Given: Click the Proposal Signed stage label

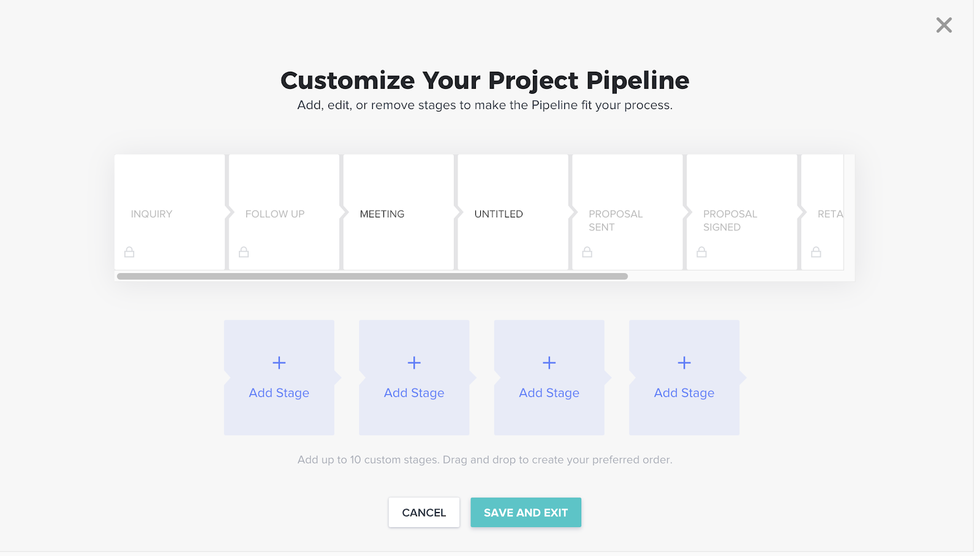Looking at the screenshot, I should click(730, 220).
